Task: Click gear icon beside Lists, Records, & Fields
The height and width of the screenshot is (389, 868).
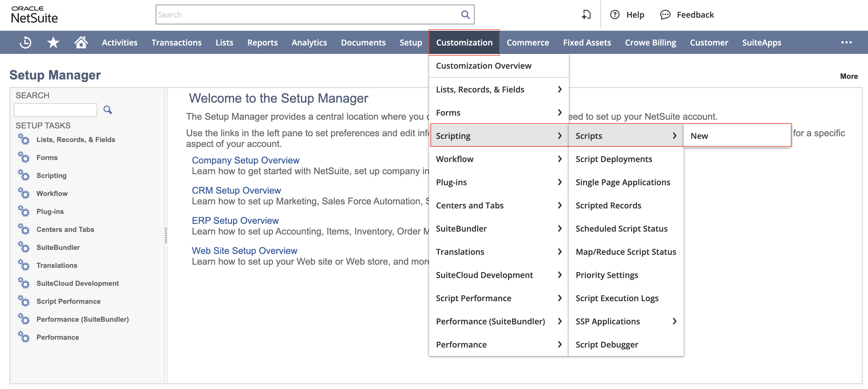Action: pyautogui.click(x=23, y=139)
